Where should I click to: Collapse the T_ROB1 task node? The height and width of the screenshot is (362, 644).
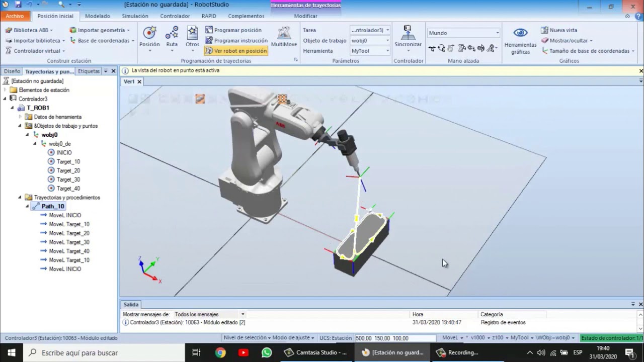point(13,108)
